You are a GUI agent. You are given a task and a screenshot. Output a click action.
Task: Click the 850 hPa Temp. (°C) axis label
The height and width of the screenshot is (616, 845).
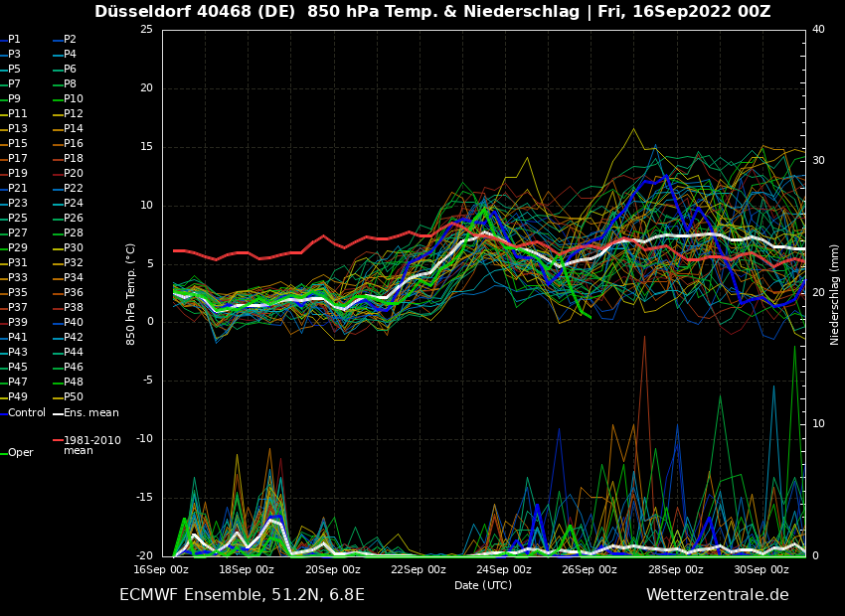tap(131, 294)
